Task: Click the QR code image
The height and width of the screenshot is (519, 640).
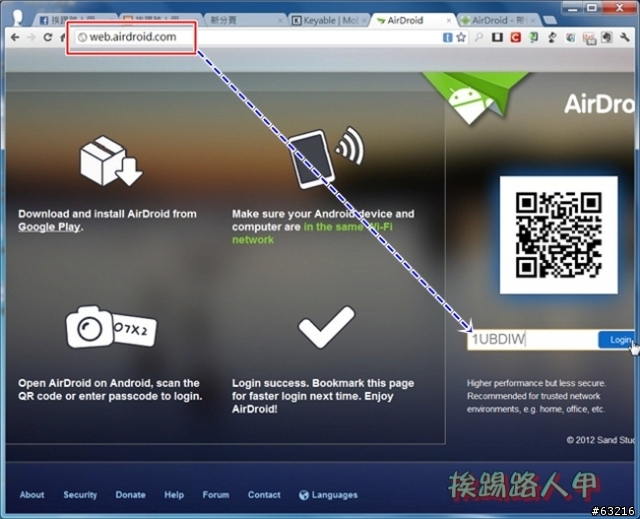Action: click(558, 235)
